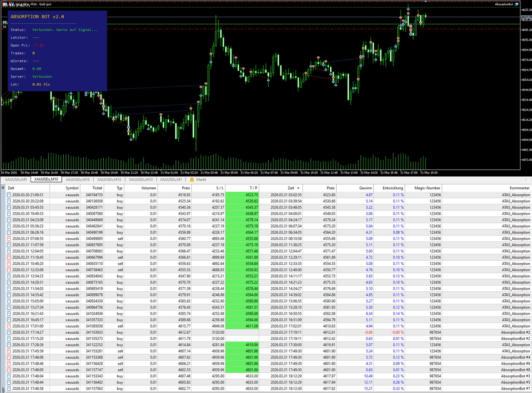Viewport: 532px width, 393px height.
Task: Click the order icon for ticket 341024936
Action: 9,314
